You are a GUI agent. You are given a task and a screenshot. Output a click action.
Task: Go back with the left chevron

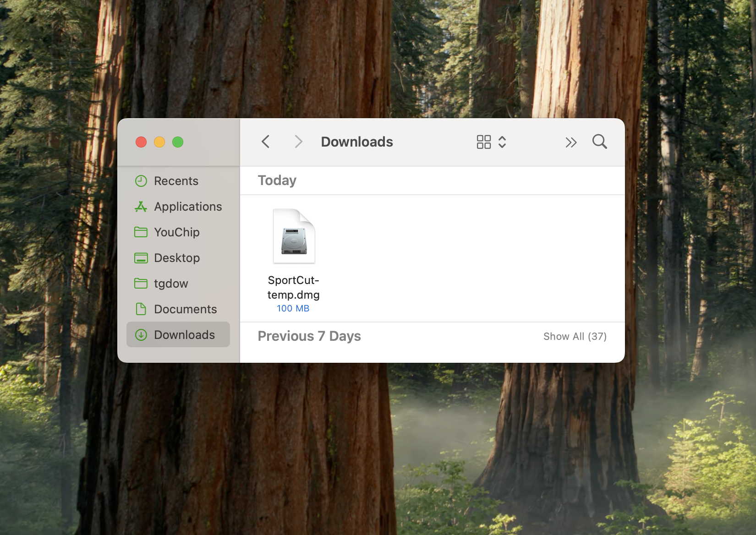[x=265, y=142]
